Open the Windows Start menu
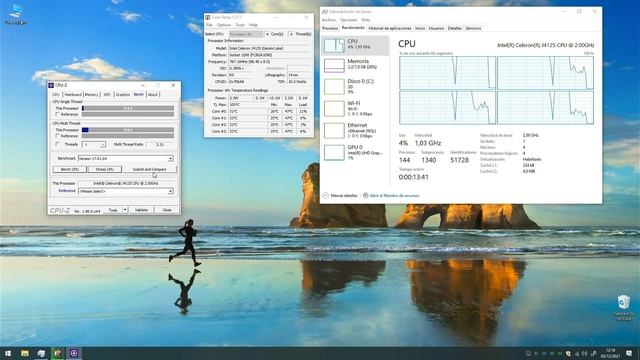 click(x=8, y=353)
